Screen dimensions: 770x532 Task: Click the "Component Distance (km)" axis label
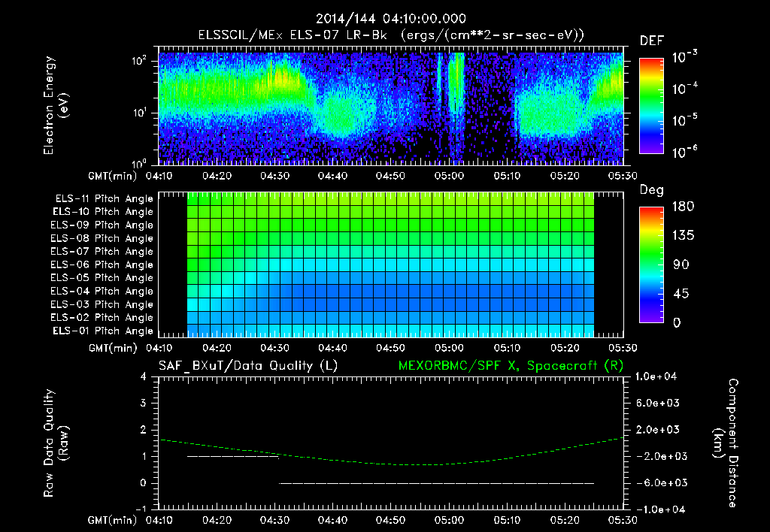point(725,443)
